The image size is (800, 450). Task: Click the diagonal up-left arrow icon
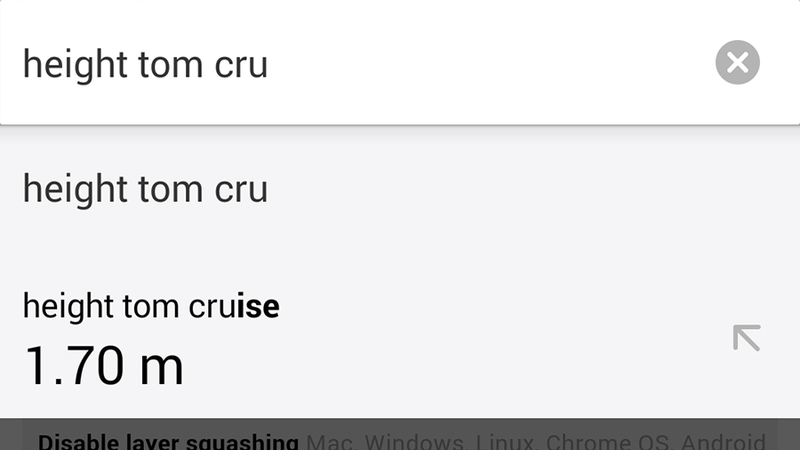pyautogui.click(x=746, y=338)
